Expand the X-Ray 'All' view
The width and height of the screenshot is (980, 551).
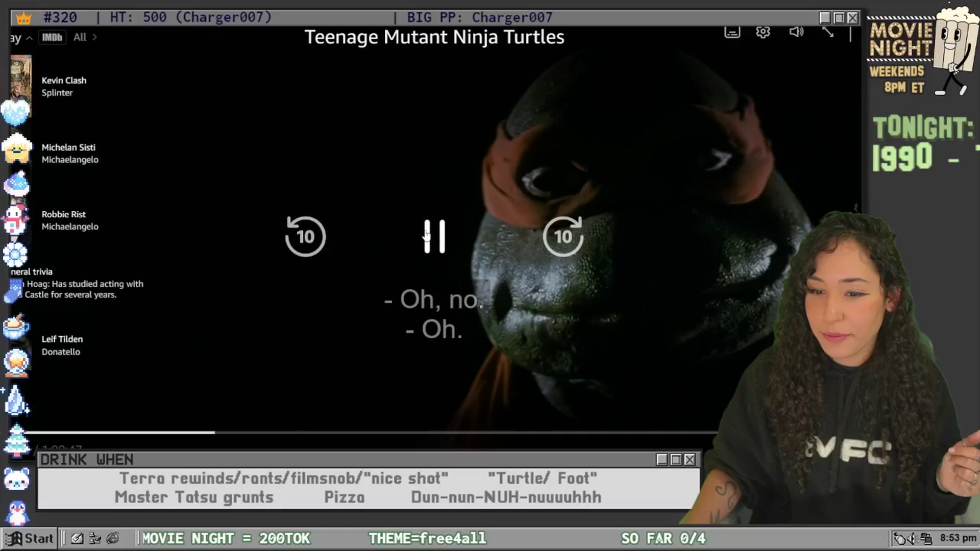click(85, 37)
